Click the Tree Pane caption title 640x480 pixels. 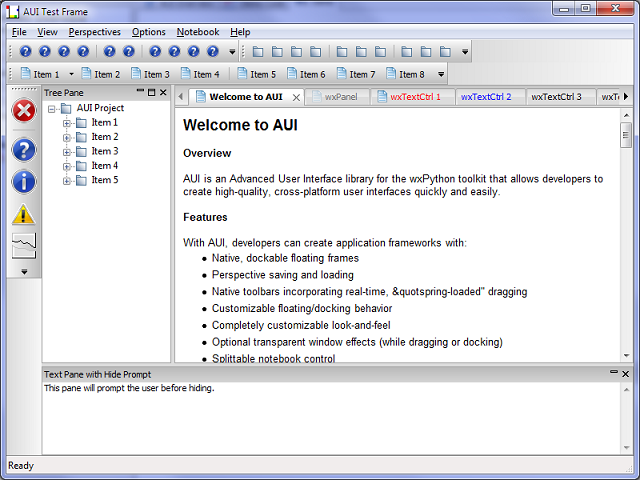pos(64,93)
